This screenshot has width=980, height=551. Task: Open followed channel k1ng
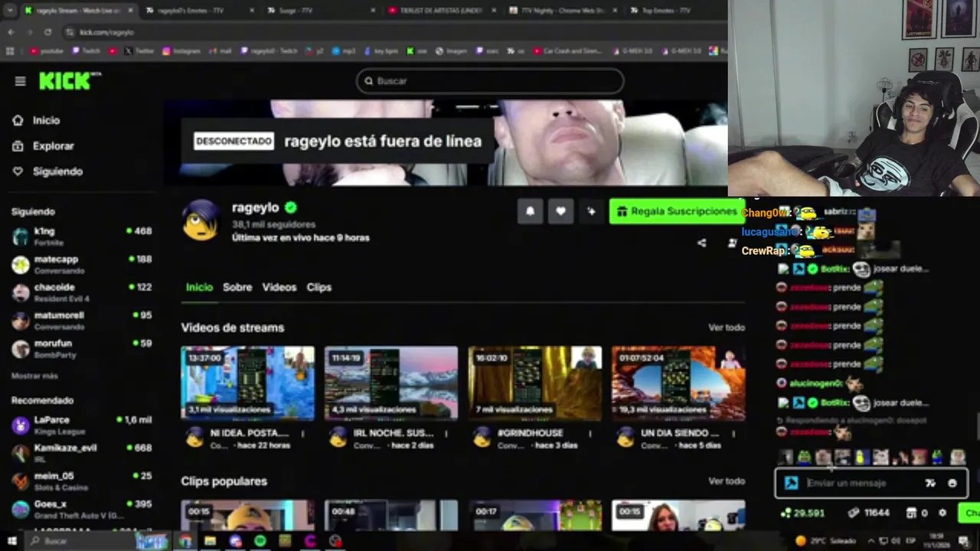point(81,236)
